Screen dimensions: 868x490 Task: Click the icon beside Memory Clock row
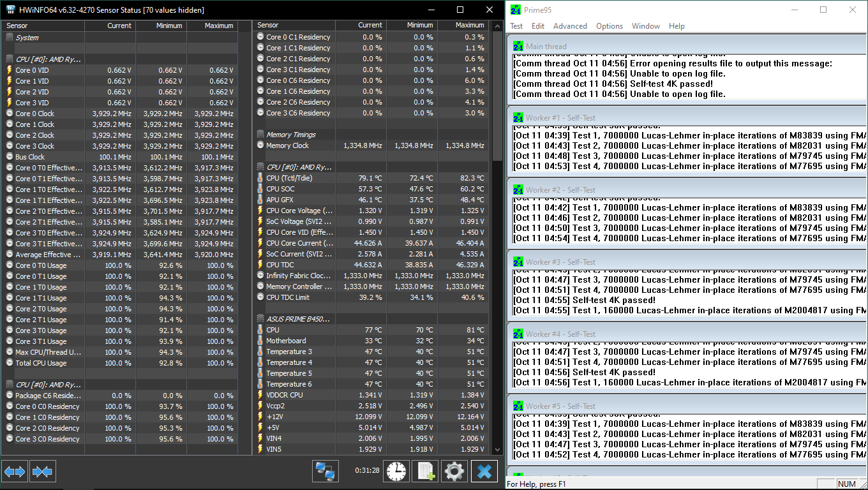click(x=260, y=145)
